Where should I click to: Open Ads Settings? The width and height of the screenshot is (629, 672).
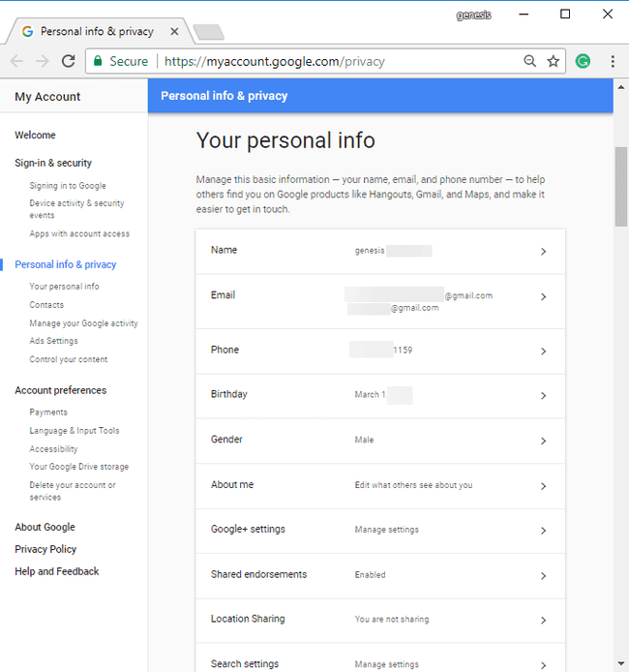(x=53, y=341)
